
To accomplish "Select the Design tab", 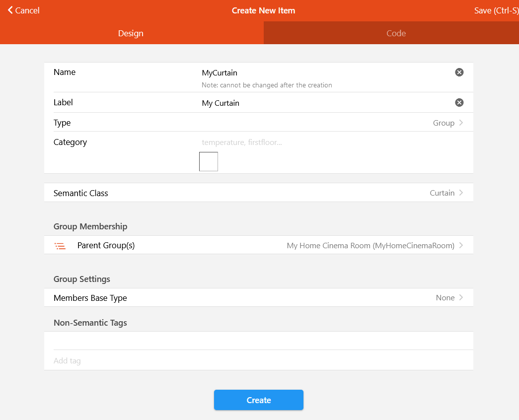I will click(x=131, y=33).
